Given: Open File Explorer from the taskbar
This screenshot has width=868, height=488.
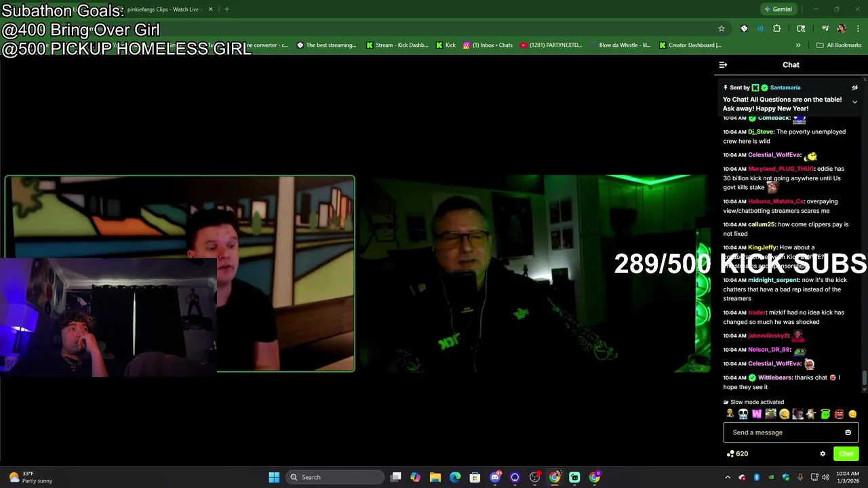Looking at the screenshot, I should tap(435, 477).
